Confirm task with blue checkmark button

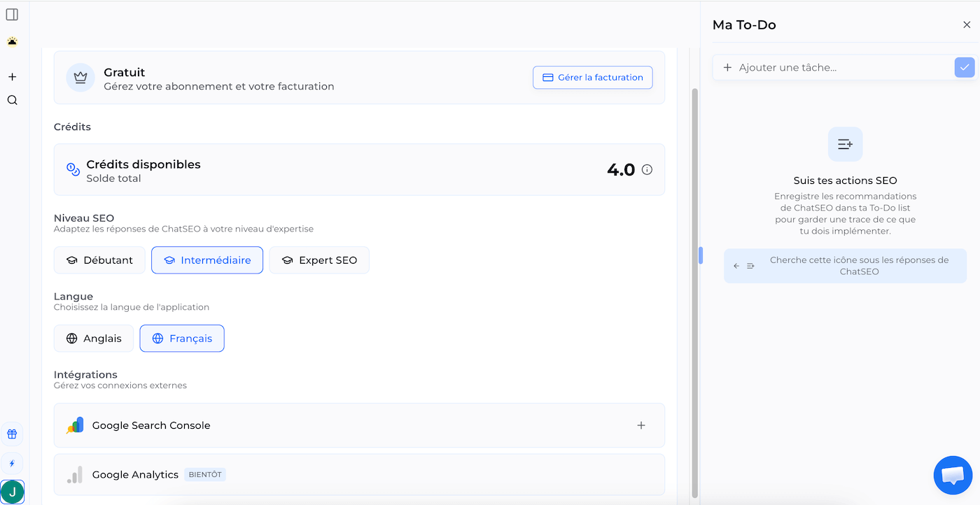[965, 67]
